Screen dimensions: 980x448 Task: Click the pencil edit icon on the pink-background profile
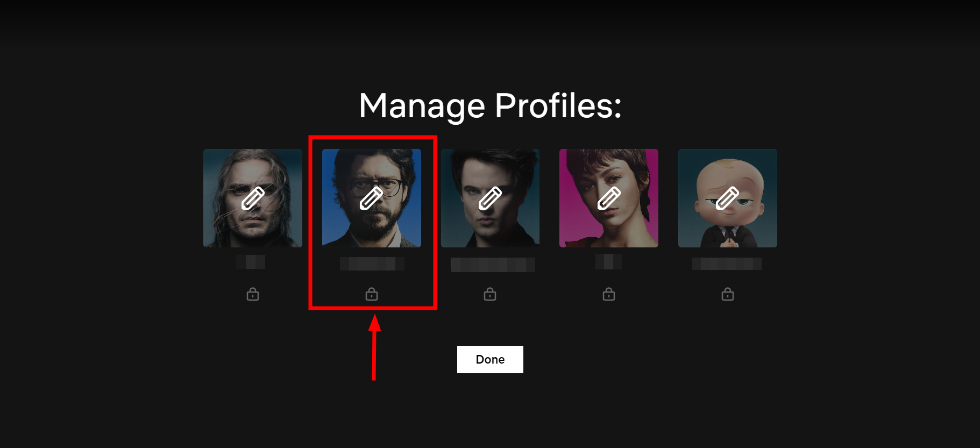click(609, 198)
